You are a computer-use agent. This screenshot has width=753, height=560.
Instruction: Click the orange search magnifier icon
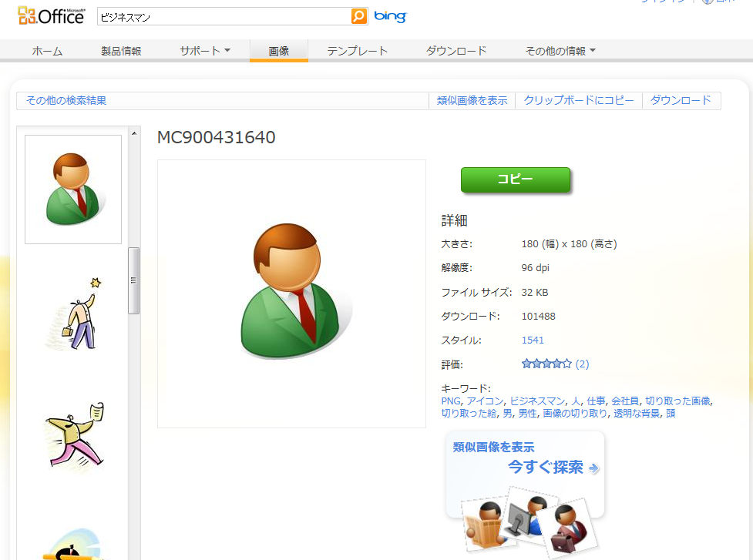point(358,15)
